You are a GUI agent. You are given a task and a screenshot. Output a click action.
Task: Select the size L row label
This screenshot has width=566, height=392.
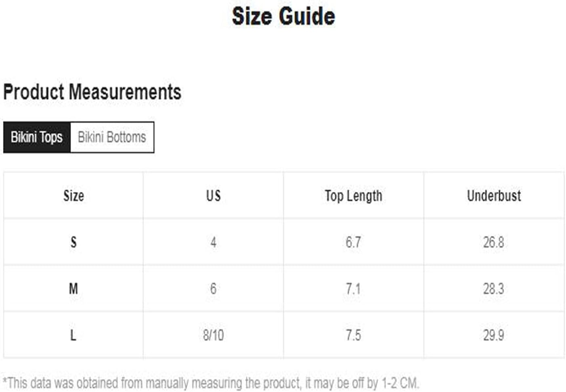(73, 335)
